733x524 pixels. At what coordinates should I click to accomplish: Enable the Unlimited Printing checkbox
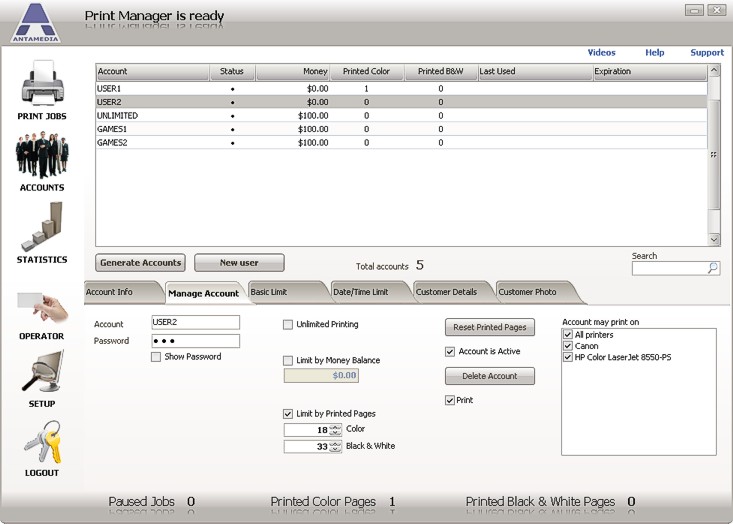click(288, 325)
